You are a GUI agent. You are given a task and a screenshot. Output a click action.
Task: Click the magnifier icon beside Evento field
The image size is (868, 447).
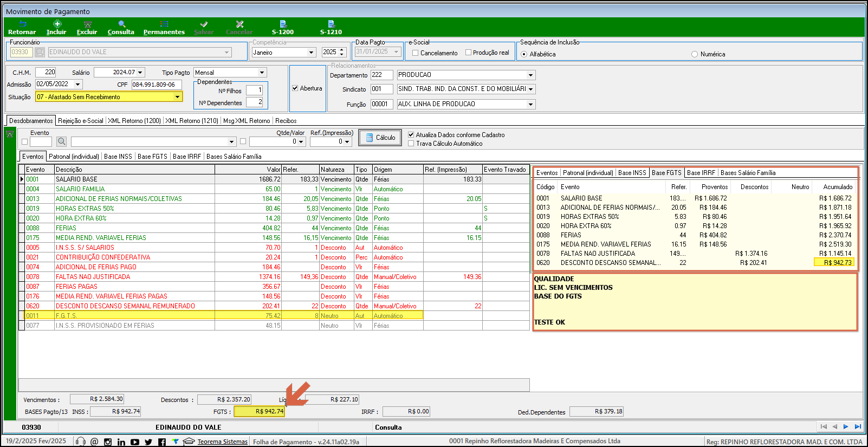(x=62, y=141)
